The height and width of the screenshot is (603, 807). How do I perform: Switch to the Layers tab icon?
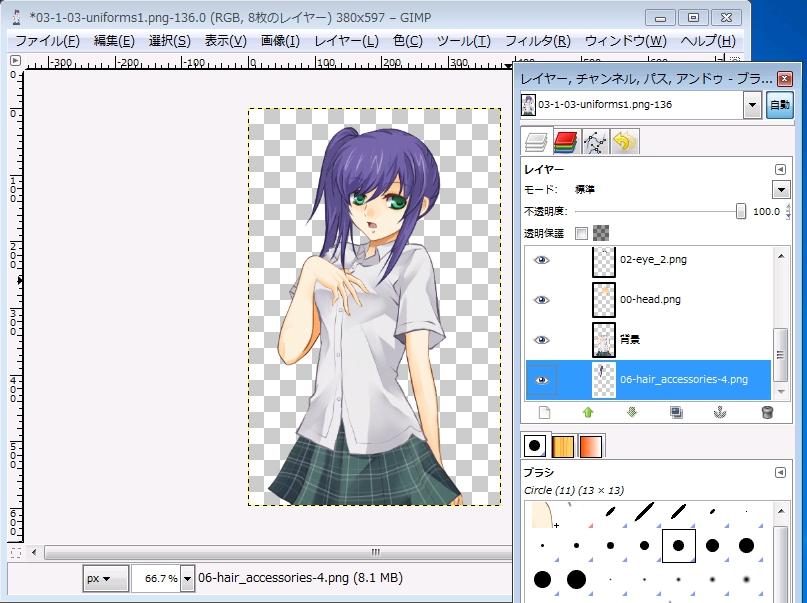point(536,141)
